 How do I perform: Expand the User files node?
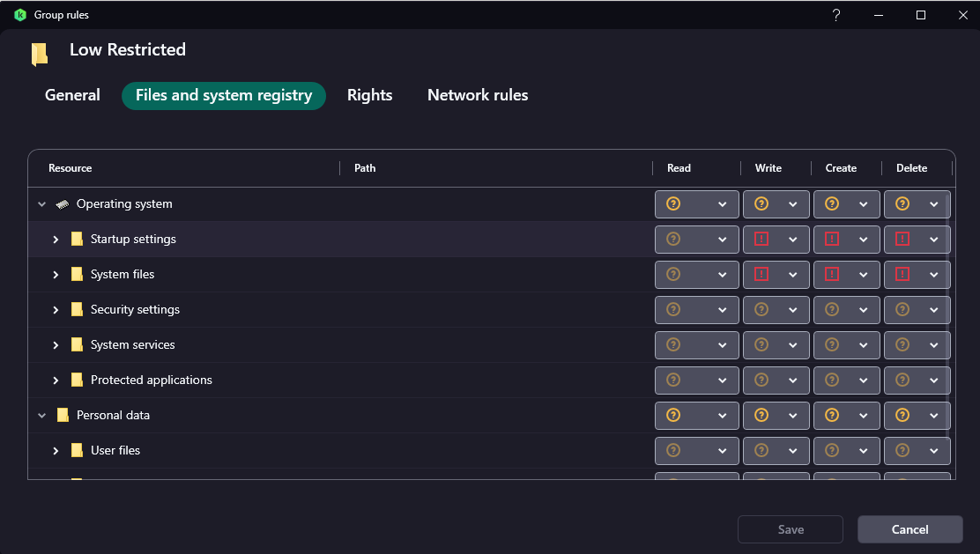[56, 451]
